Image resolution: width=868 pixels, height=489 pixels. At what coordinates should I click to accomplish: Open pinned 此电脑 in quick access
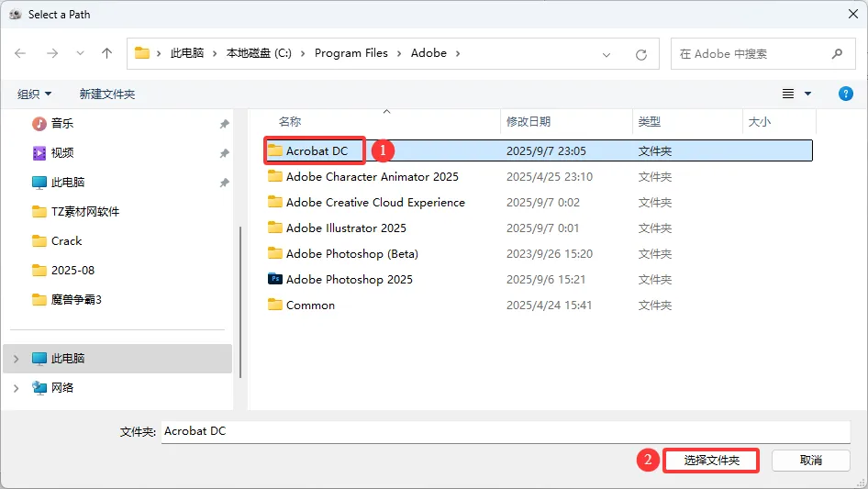click(68, 183)
